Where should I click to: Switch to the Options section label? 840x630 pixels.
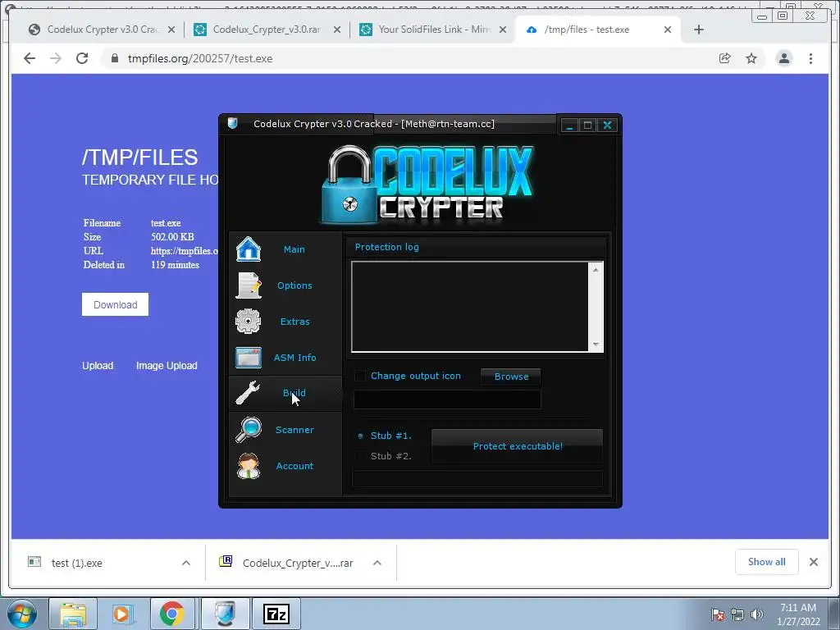click(x=294, y=285)
